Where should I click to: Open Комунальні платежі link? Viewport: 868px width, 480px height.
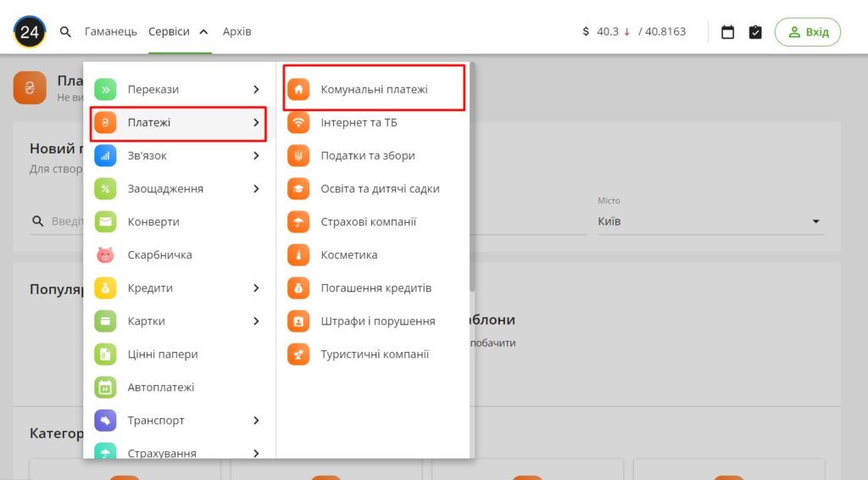tap(374, 89)
